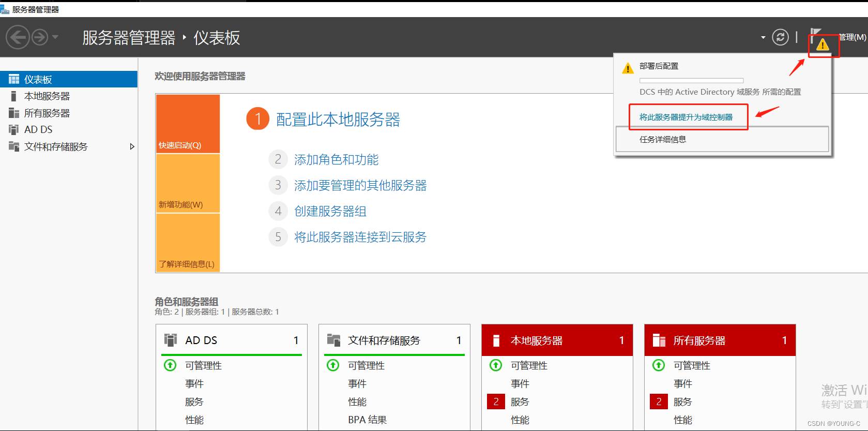Open the navigation history dropdown arrow
Image resolution: width=868 pixels, height=431 pixels.
(55, 37)
